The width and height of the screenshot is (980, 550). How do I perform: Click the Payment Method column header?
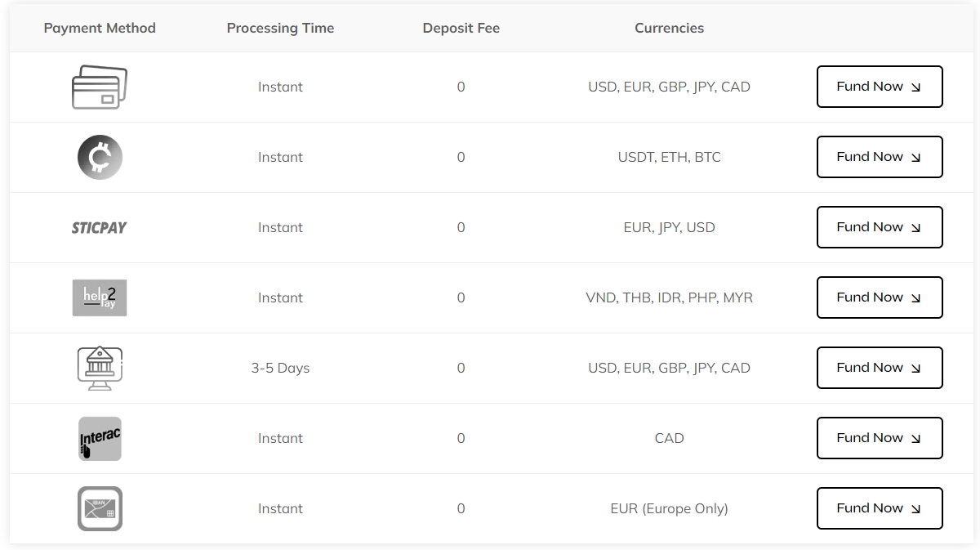100,28
